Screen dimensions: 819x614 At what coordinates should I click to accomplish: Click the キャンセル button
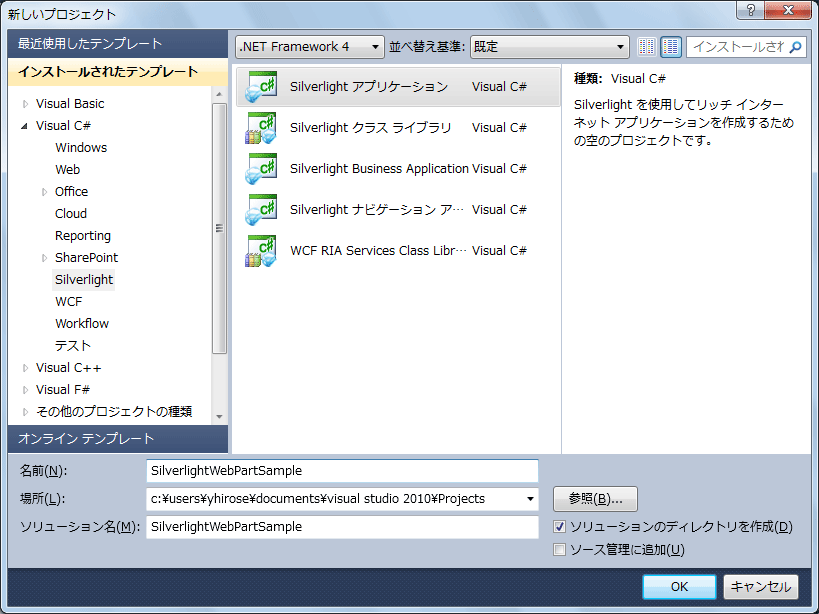coord(760,587)
